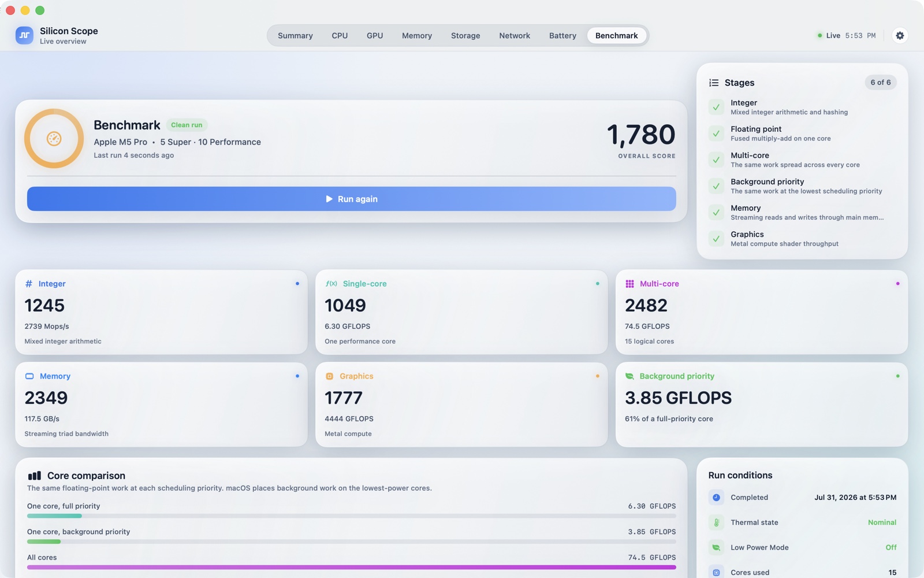Click the Integer stage checkmark
The height and width of the screenshot is (578, 924).
point(716,107)
